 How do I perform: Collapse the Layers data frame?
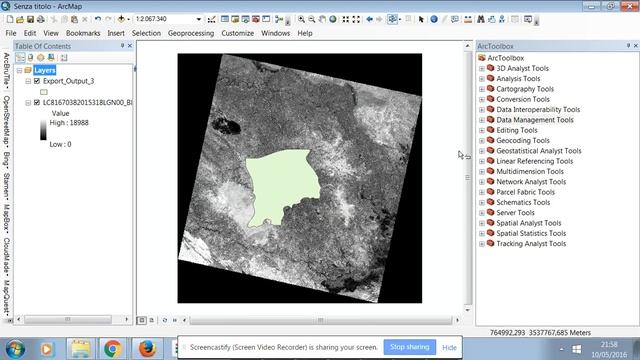point(19,70)
